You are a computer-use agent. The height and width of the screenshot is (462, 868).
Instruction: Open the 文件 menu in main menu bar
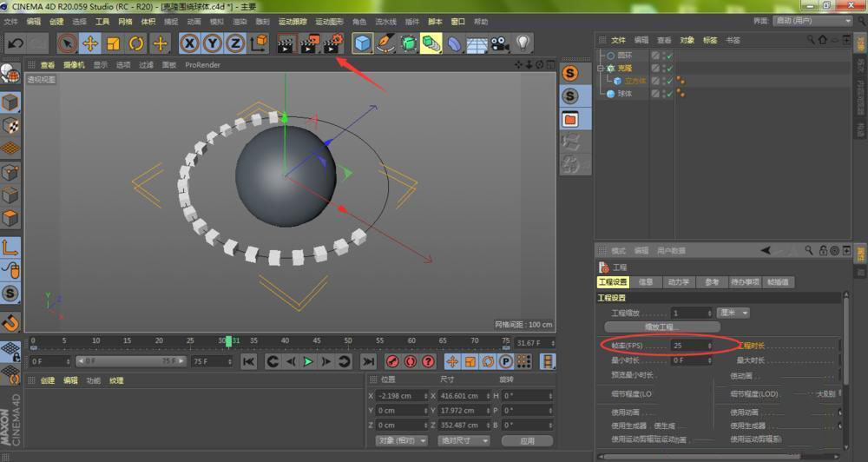[x=11, y=22]
